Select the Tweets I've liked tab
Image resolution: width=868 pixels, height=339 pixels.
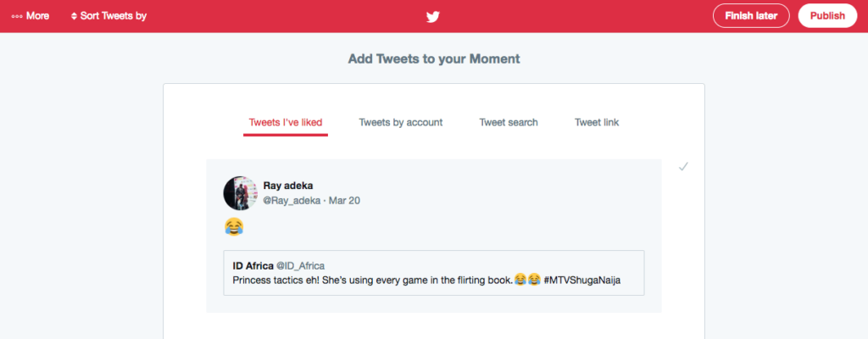tap(285, 122)
